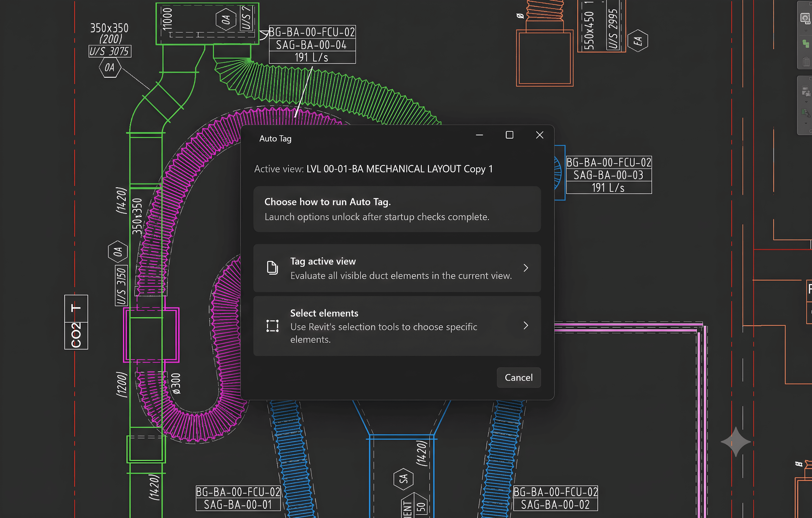This screenshot has height=518, width=812.
Task: Cancel the Auto Tag dialog
Action: [x=519, y=377]
